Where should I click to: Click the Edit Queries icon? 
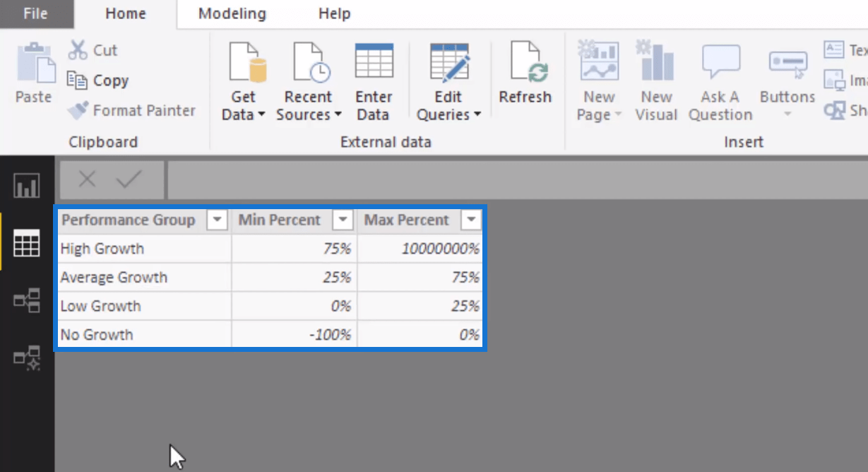click(449, 62)
